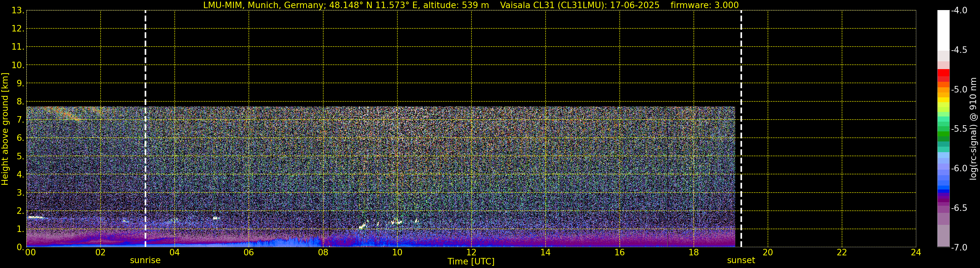Click the '08' time tick label

pos(323,252)
